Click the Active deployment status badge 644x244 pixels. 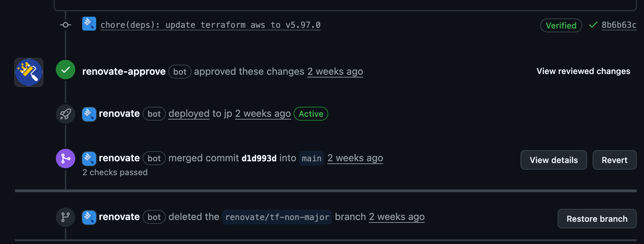(x=311, y=114)
